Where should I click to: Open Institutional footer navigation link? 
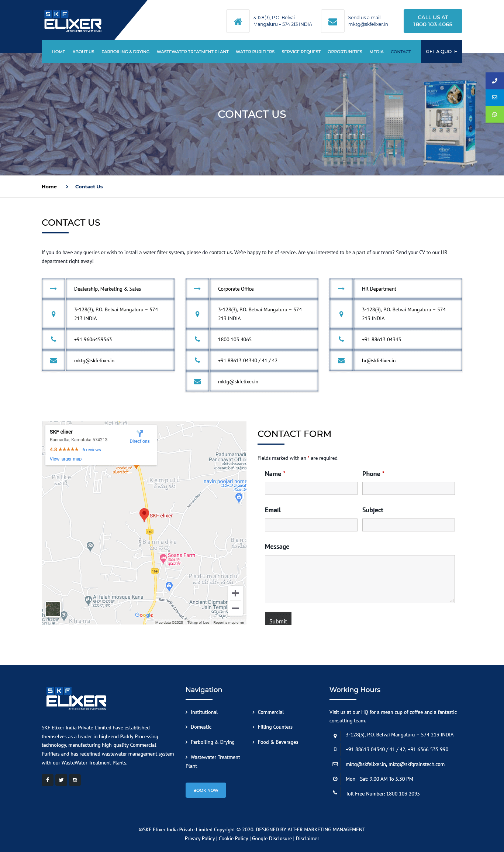click(x=204, y=712)
